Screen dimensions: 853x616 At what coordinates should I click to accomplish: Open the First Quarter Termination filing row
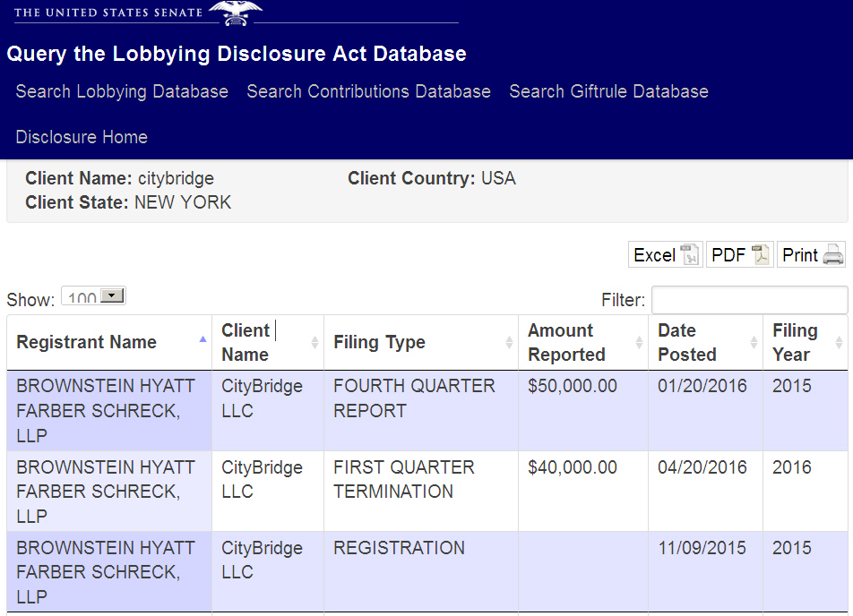click(x=403, y=479)
